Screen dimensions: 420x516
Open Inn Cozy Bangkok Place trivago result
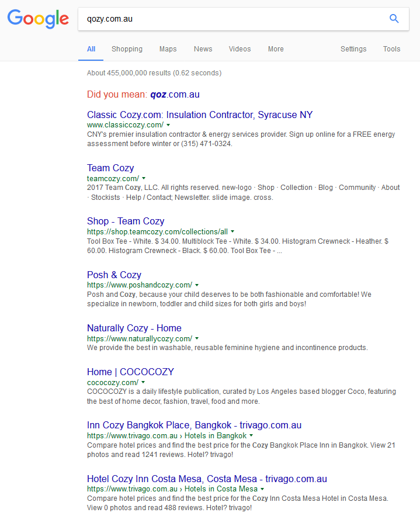coord(194,425)
